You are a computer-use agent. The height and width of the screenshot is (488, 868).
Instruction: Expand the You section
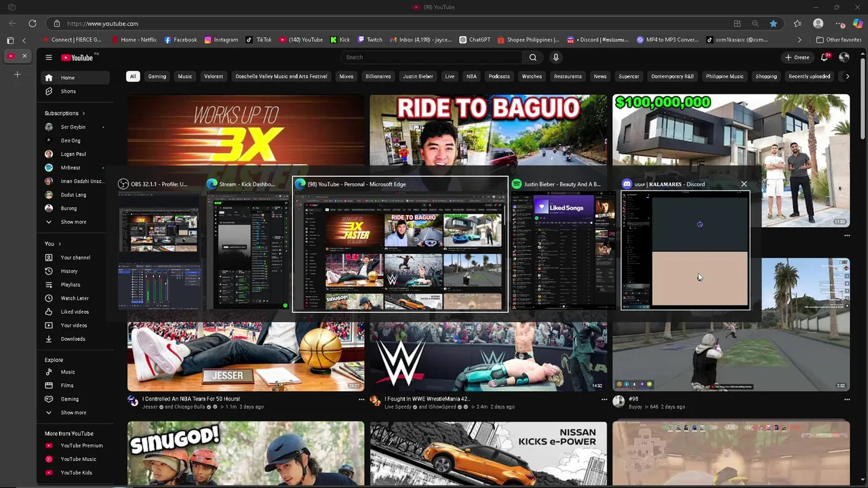[x=53, y=243]
